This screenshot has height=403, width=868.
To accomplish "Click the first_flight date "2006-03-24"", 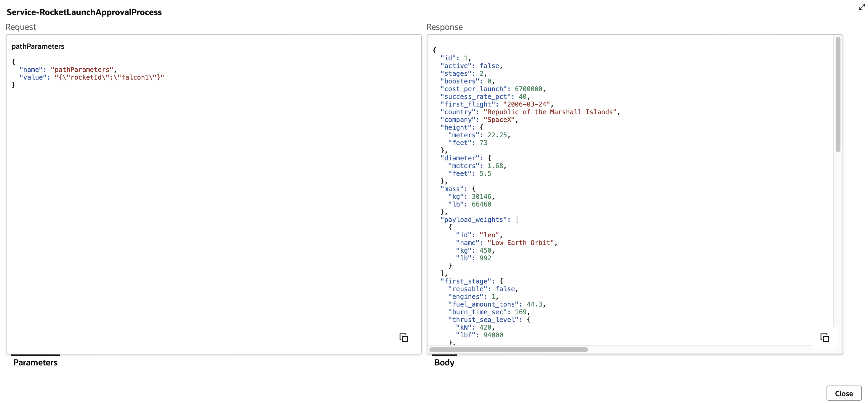I will pyautogui.click(x=526, y=104).
